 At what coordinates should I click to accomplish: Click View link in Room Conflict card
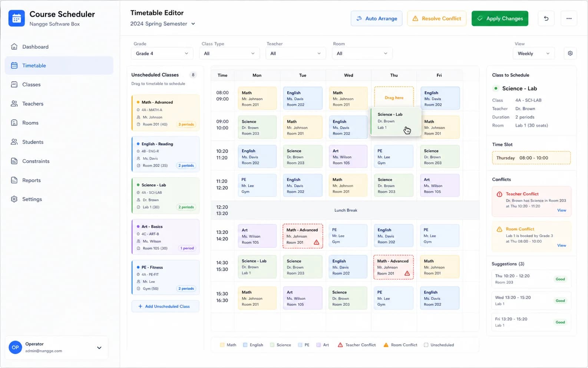tap(562, 246)
